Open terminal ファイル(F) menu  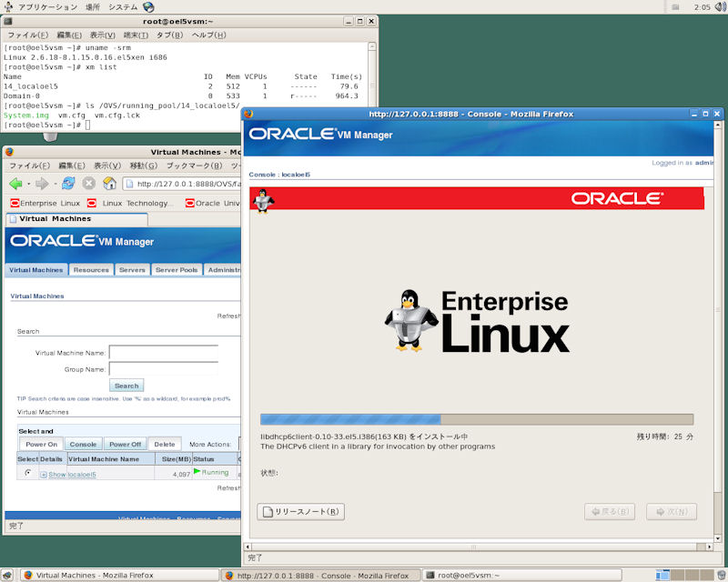pyautogui.click(x=28, y=35)
